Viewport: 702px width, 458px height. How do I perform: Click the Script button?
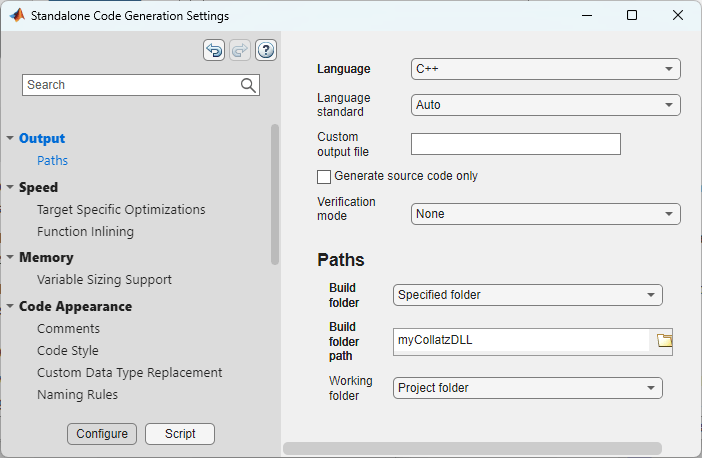pos(180,434)
